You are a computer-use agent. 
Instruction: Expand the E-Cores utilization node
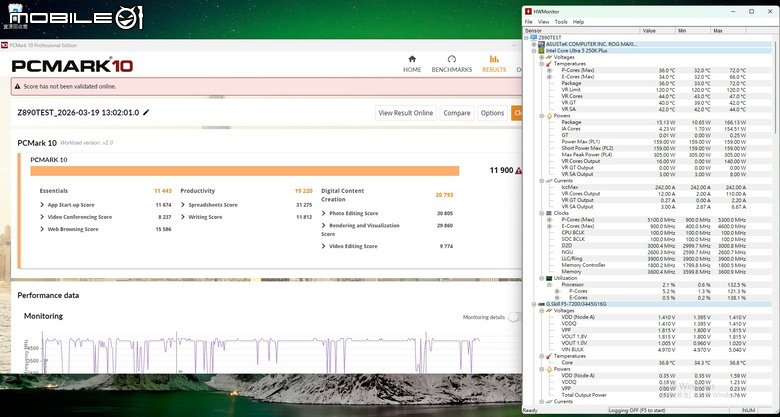[x=557, y=298]
